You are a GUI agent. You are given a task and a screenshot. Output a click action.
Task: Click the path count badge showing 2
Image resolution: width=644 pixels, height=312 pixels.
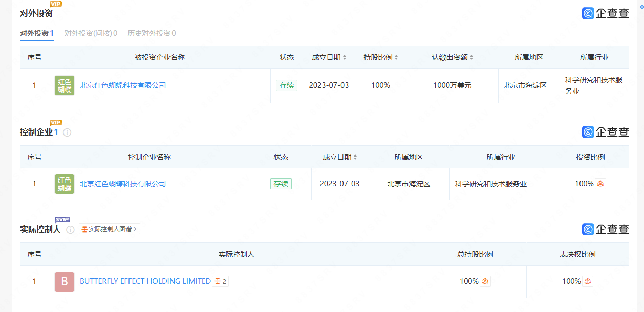[221, 281]
